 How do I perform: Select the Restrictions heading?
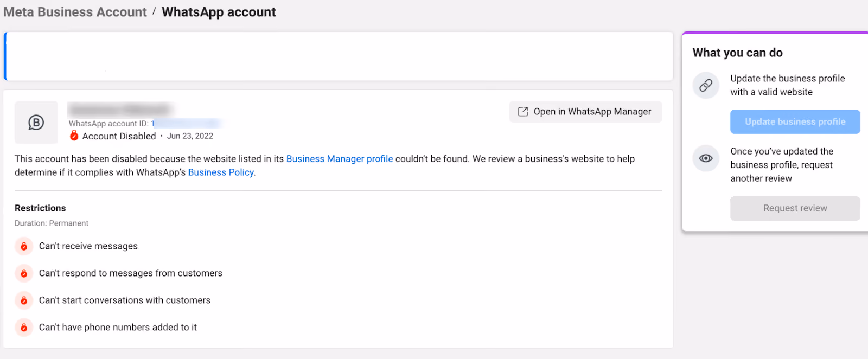click(40, 208)
